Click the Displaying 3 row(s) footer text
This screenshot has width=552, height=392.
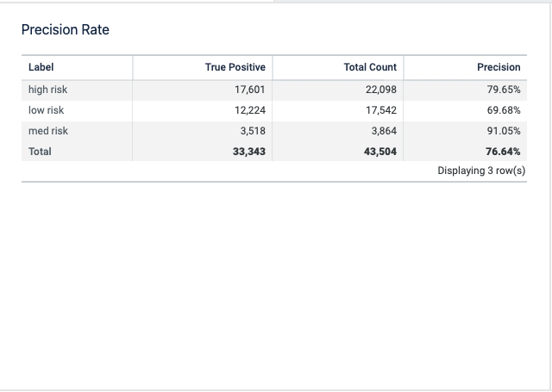481,171
